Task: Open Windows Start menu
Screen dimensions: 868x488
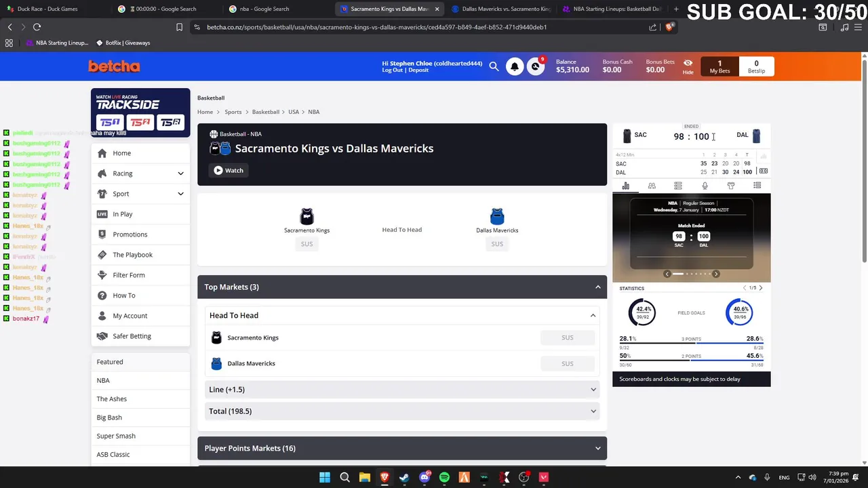Action: click(325, 477)
